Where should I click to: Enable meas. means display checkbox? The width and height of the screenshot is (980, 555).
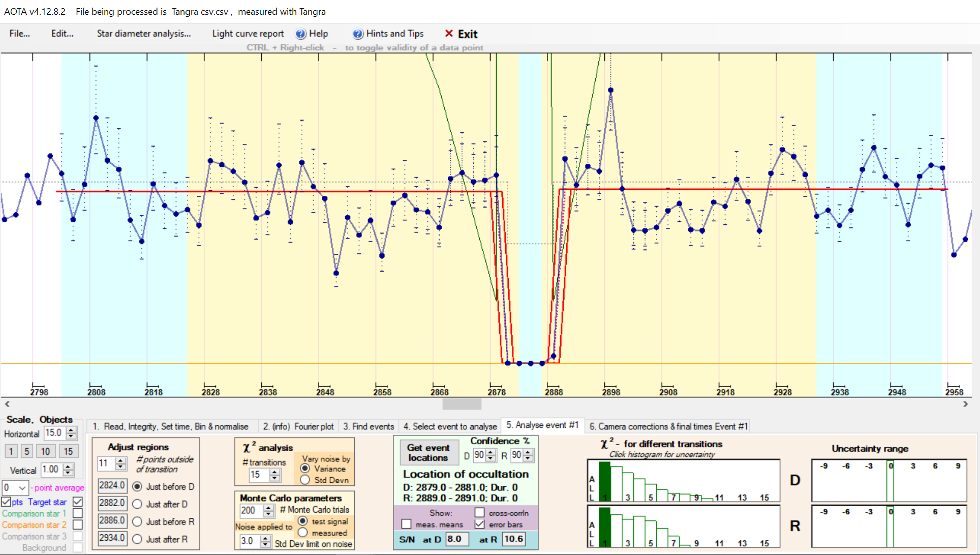click(406, 524)
